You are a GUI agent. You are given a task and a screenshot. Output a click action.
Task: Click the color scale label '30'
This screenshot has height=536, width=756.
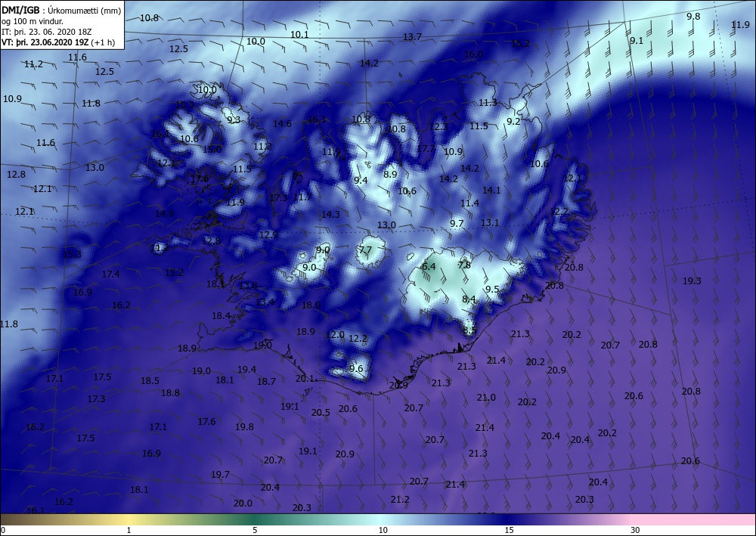coord(635,530)
